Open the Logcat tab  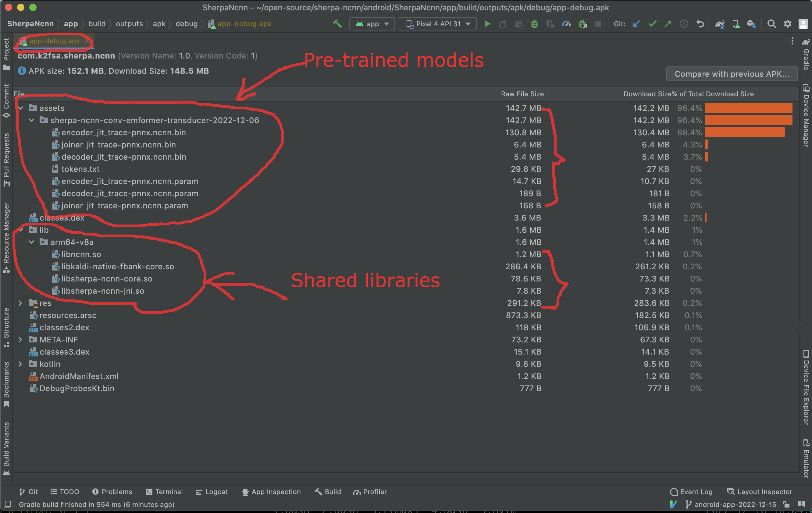point(212,492)
